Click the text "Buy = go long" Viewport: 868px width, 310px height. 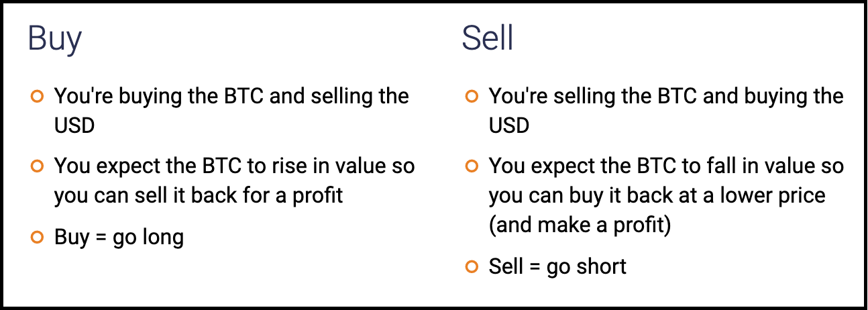coord(119,238)
